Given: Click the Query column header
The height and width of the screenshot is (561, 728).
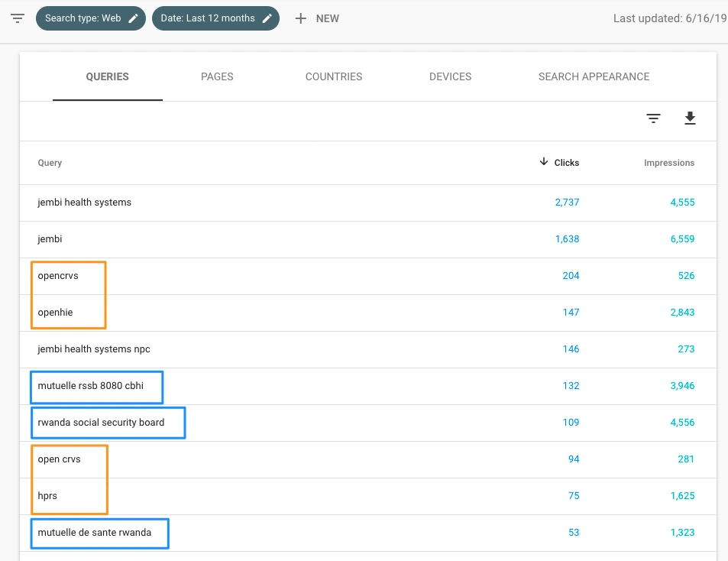Looking at the screenshot, I should coord(50,163).
